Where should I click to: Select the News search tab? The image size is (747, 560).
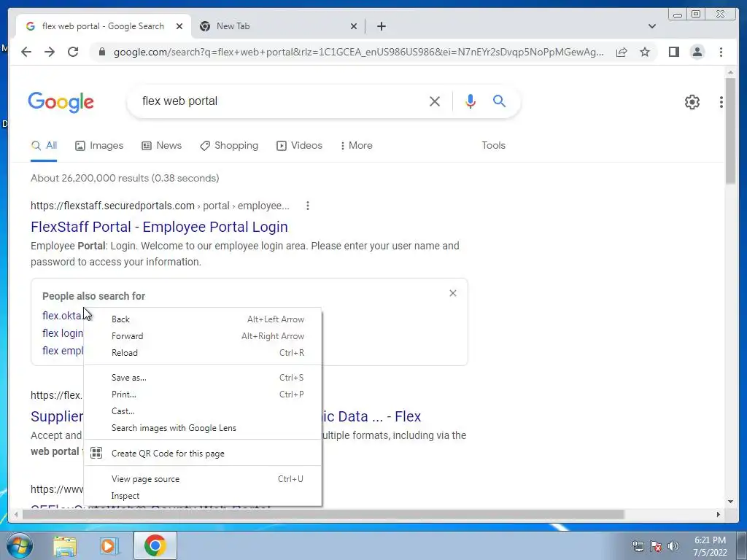coord(161,145)
